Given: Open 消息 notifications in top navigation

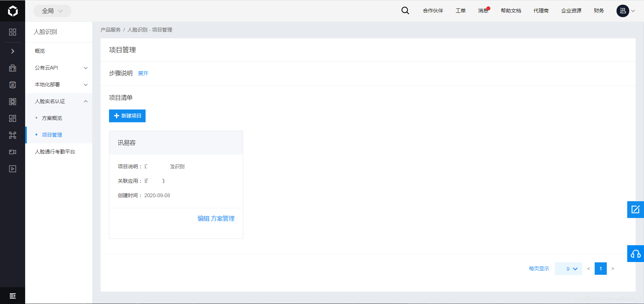Looking at the screenshot, I should coord(483,11).
